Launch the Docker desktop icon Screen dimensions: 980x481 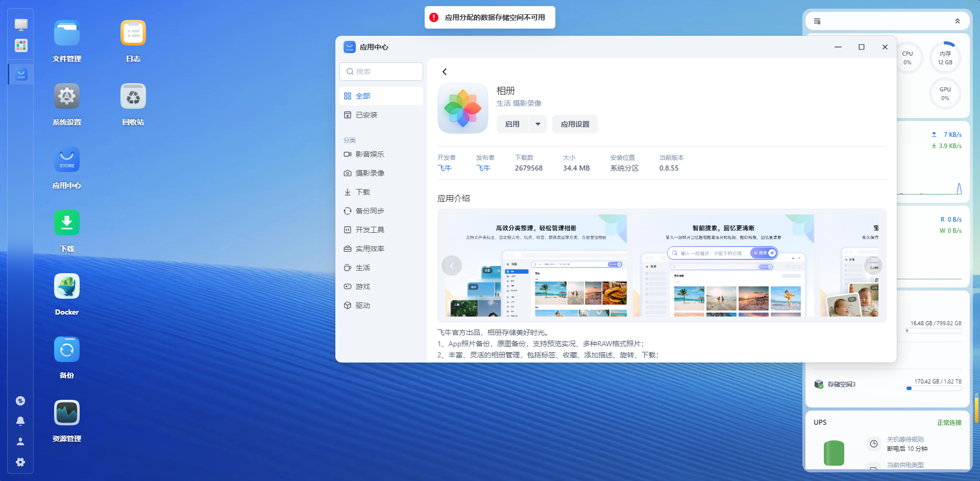pyautogui.click(x=67, y=286)
